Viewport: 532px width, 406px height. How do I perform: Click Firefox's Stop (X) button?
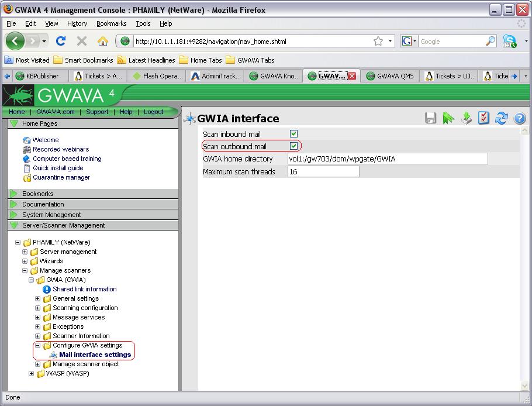pyautogui.click(x=81, y=41)
